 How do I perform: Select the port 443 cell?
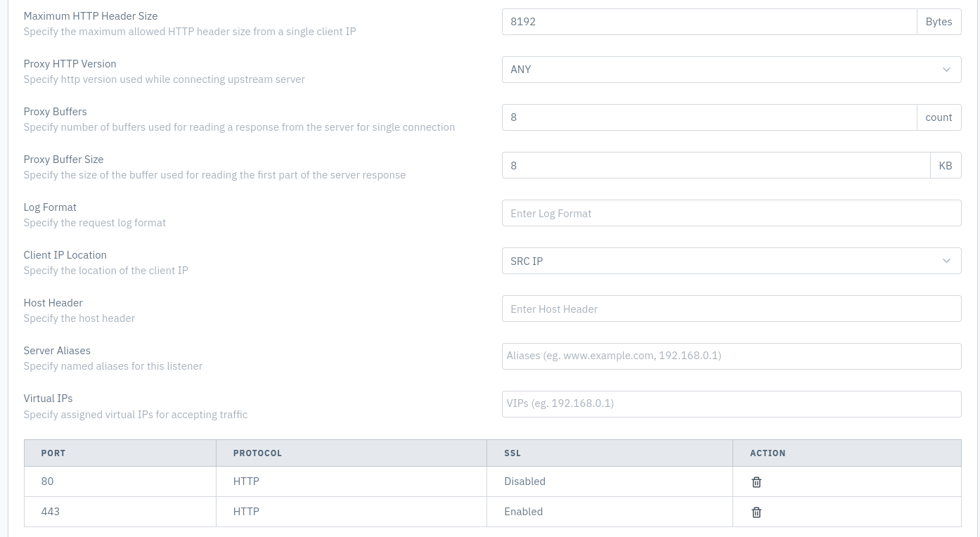120,512
